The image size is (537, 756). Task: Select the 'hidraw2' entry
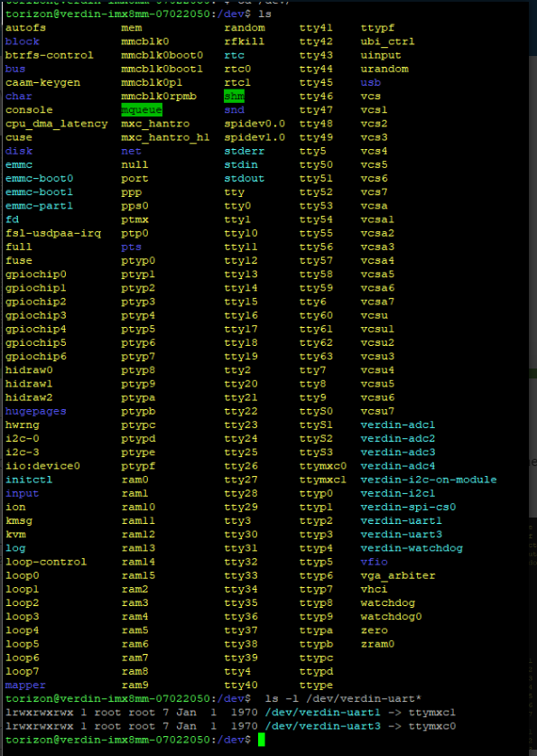tap(29, 397)
